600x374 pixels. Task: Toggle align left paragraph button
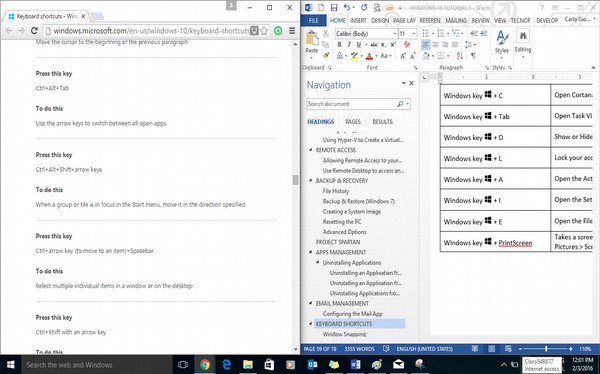click(x=426, y=45)
